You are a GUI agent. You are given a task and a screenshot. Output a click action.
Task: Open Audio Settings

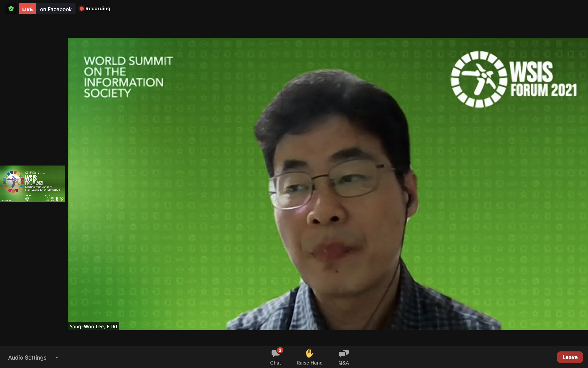27,358
